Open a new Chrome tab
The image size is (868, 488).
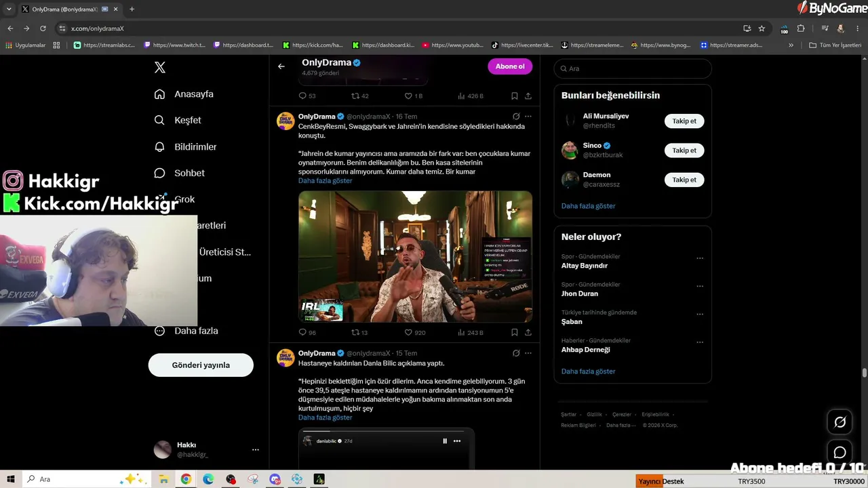pos(132,9)
